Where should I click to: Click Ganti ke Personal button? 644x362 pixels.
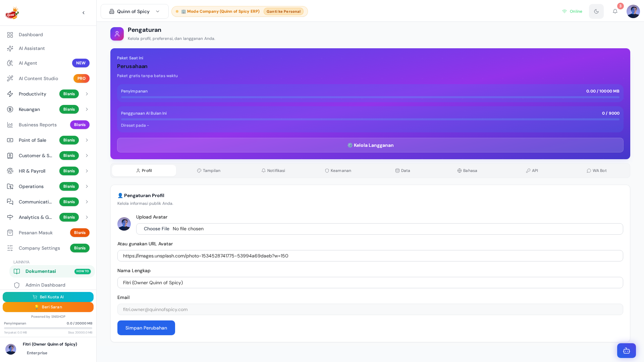283,11
